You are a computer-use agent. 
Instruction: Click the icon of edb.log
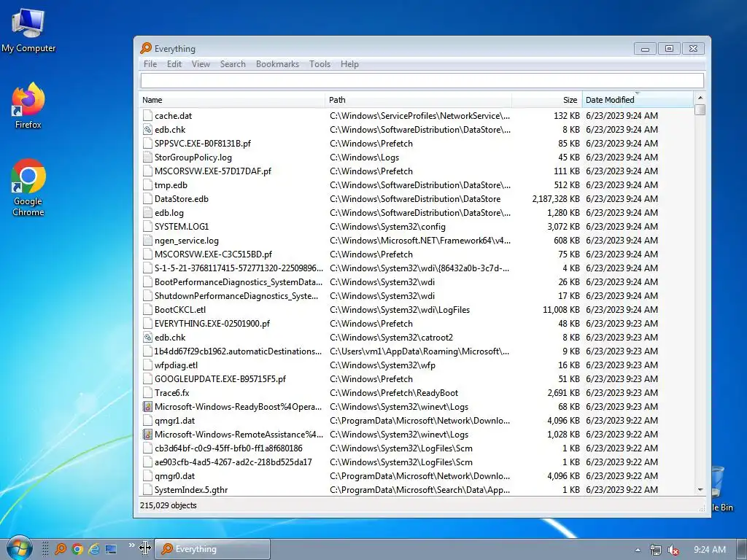click(147, 213)
